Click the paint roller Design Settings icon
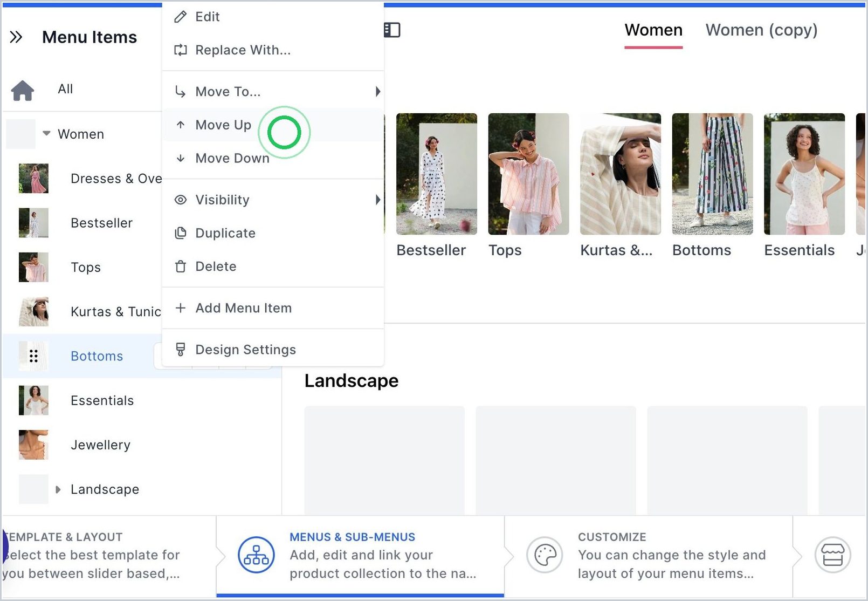 [181, 350]
